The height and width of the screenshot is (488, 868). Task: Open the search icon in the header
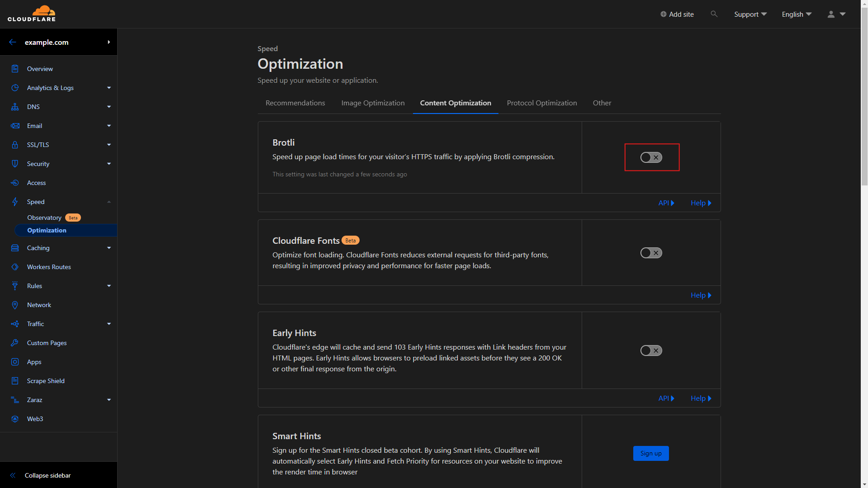[x=714, y=14]
